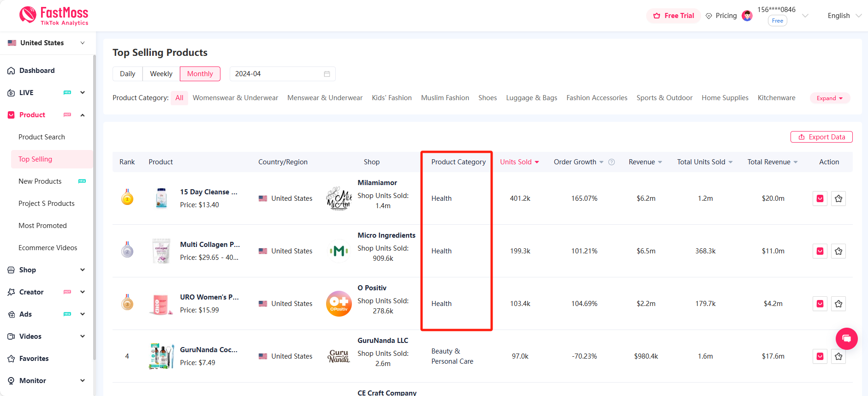Start the Free Trial

tap(673, 16)
